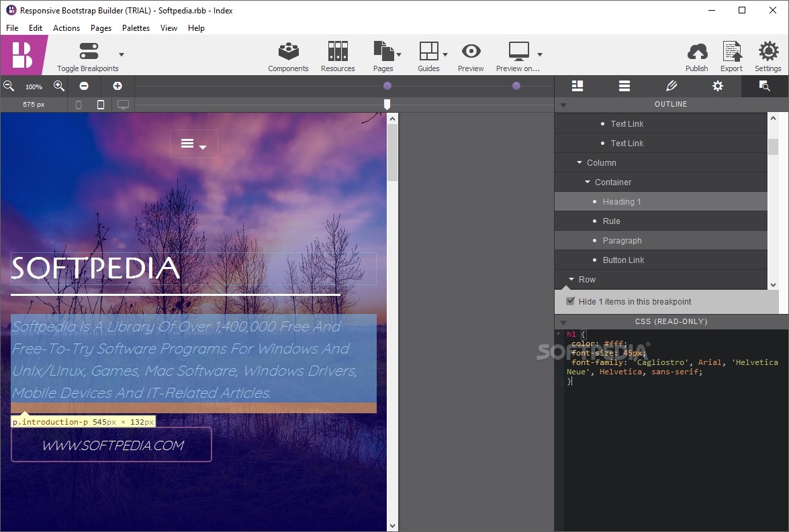Viewport: 789px width, 532px height.
Task: Collapse the Container tree node
Action: pyautogui.click(x=588, y=182)
